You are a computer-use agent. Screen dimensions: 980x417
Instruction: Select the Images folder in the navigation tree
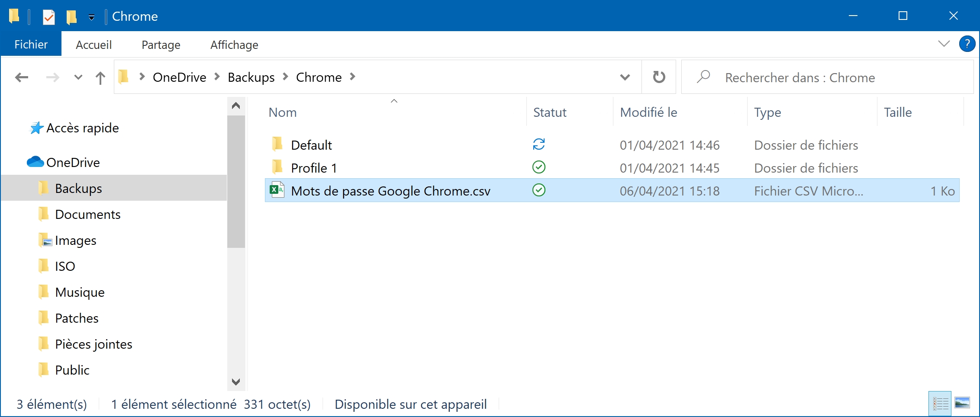click(x=75, y=241)
